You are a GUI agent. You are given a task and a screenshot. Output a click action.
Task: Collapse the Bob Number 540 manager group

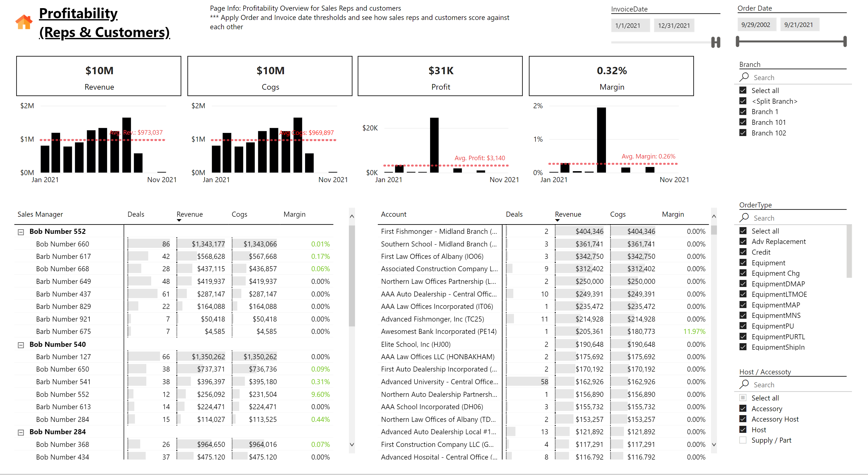click(21, 345)
